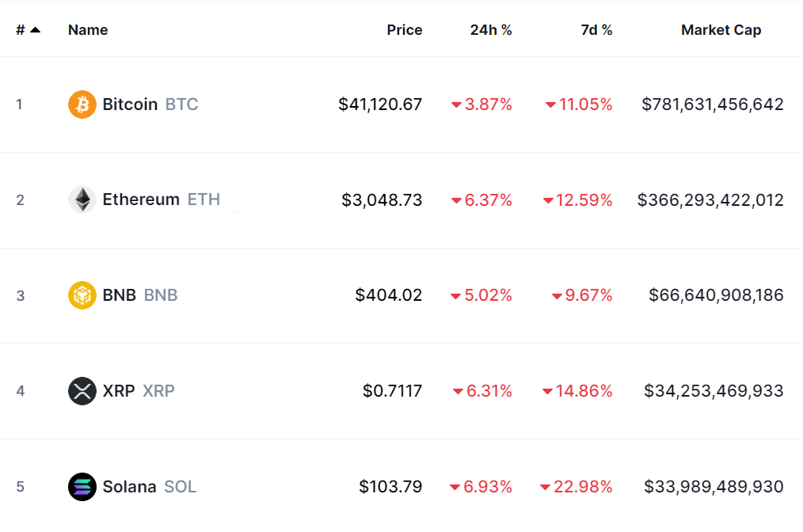Sort by the Market Cap header
The width and height of the screenshot is (803, 532).
tap(721, 30)
